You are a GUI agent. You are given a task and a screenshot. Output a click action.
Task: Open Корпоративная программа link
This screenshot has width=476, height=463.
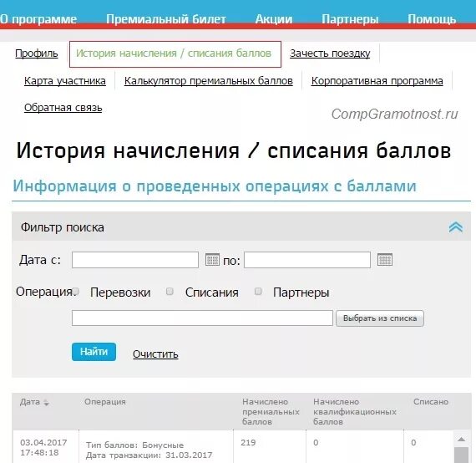click(x=377, y=81)
